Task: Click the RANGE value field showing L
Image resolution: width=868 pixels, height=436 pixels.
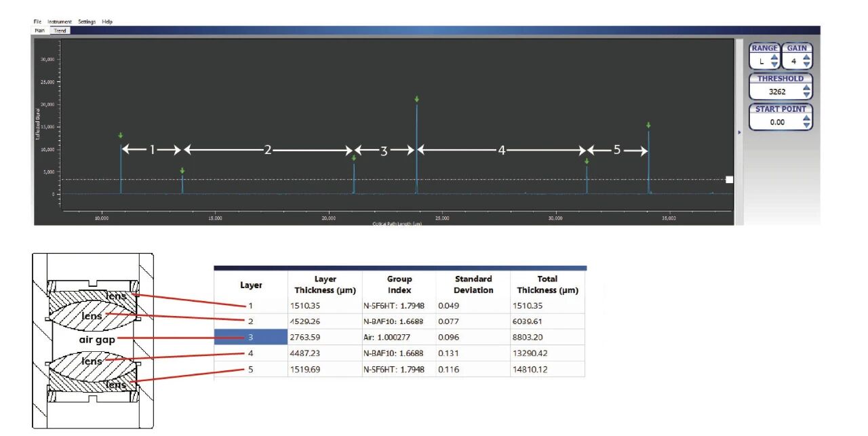Action: (x=760, y=61)
